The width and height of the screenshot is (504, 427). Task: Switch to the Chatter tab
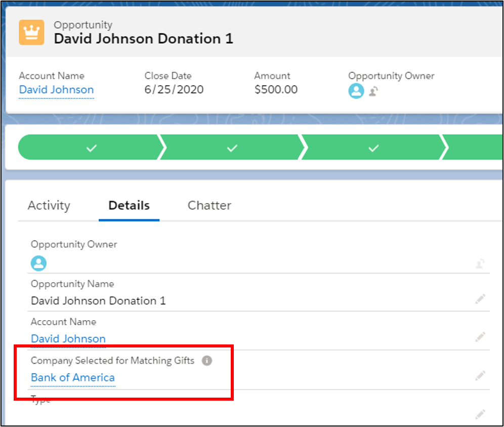(209, 205)
